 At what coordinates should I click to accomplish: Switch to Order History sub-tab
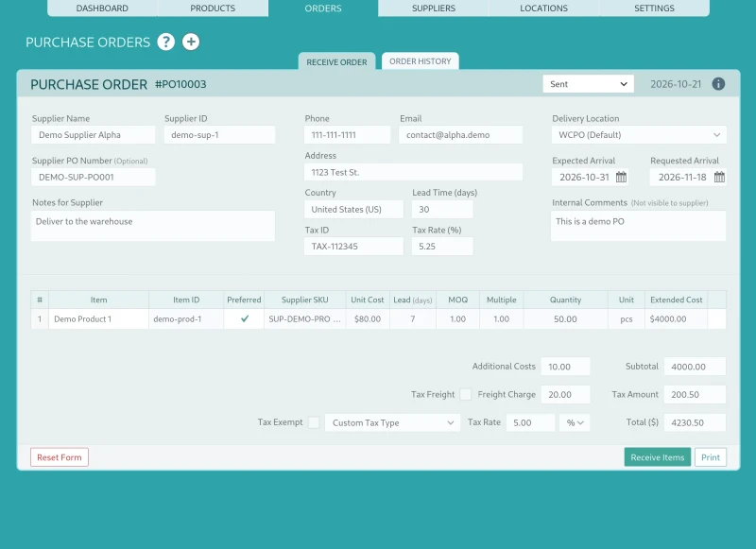[x=420, y=61]
